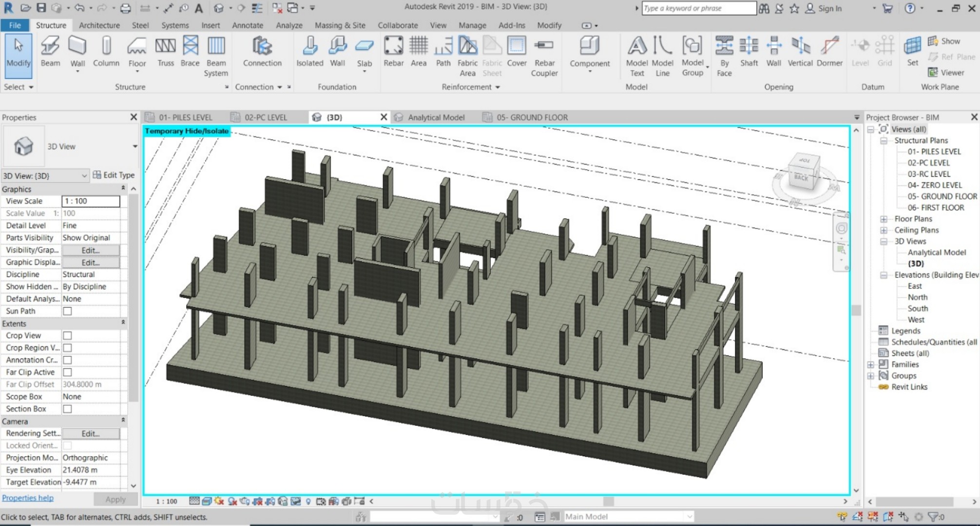980x526 pixels.
Task: Switch to the 02-PC LEVEL view tab
Action: pyautogui.click(x=266, y=117)
